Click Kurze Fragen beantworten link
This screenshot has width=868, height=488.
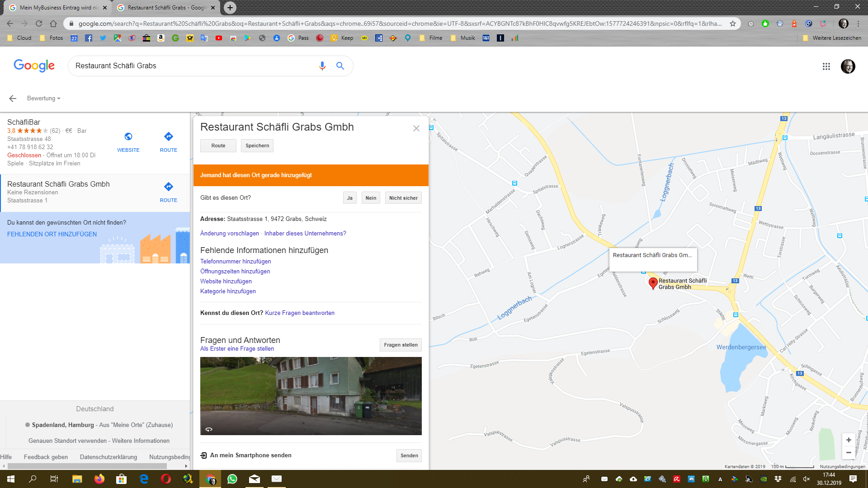(300, 313)
